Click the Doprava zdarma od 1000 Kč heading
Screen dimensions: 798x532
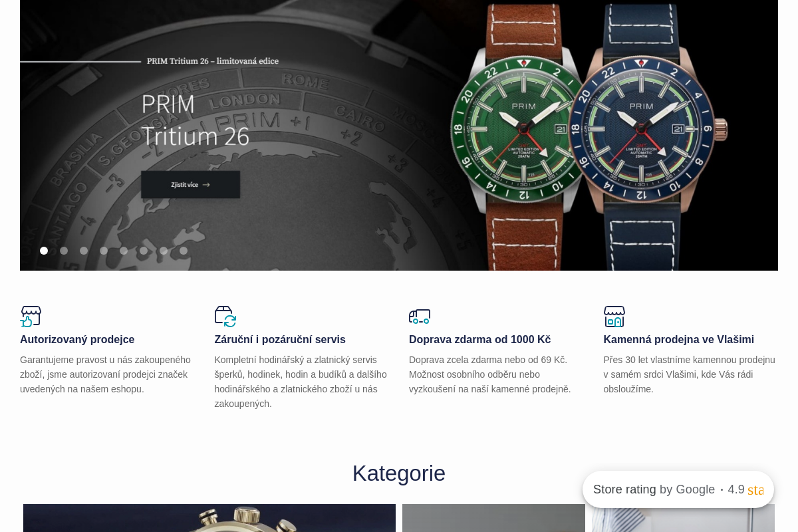point(480,339)
